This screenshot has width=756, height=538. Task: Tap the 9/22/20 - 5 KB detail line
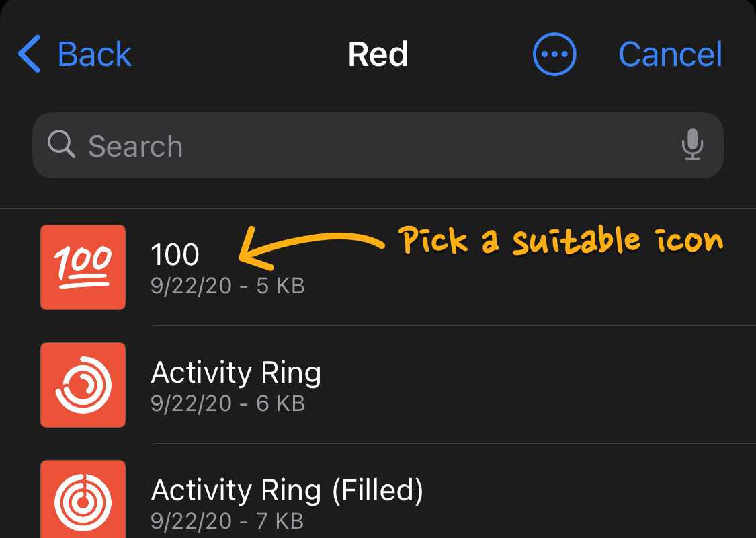pyautogui.click(x=228, y=286)
